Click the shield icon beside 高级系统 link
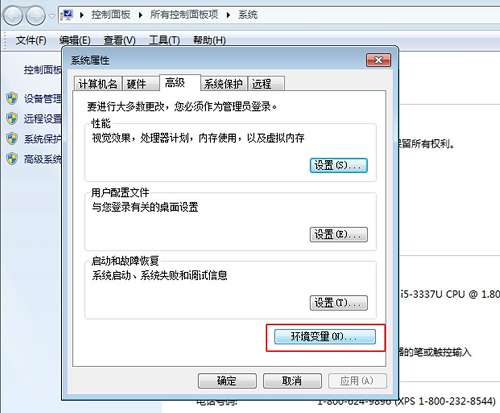Viewport: 500px width, 413px height. tap(12, 159)
